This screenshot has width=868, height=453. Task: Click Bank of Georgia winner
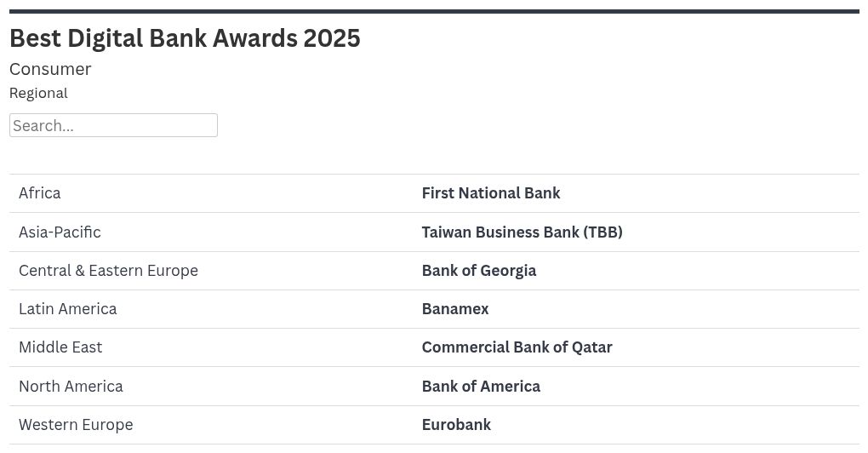point(479,271)
